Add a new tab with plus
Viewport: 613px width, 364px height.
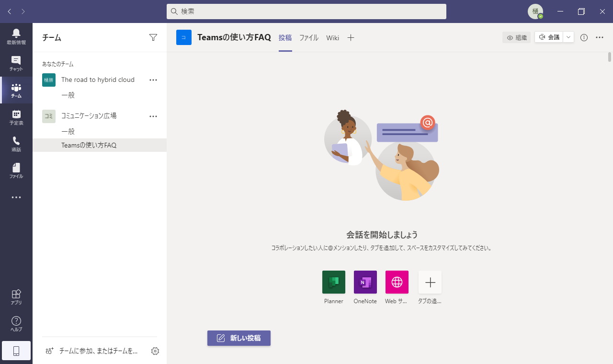click(351, 37)
